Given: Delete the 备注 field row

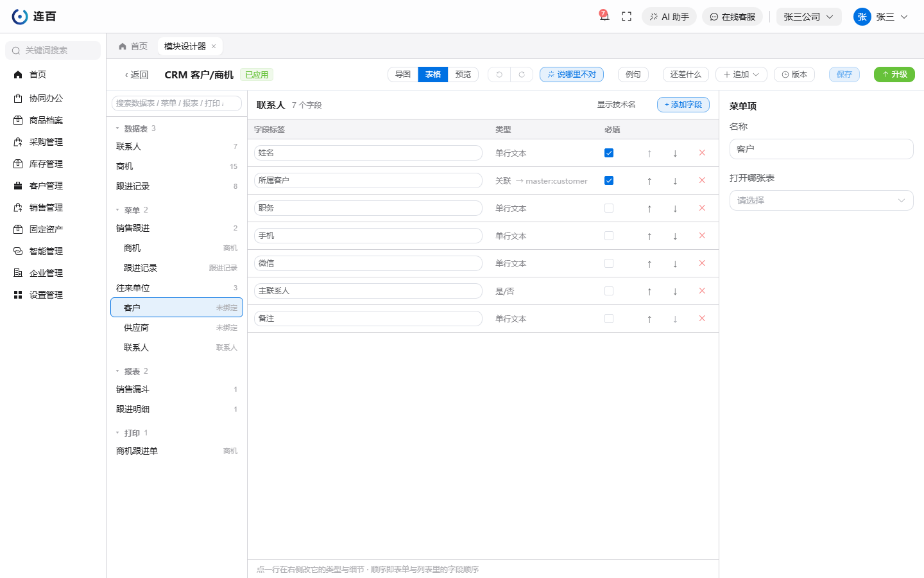Looking at the screenshot, I should click(702, 319).
